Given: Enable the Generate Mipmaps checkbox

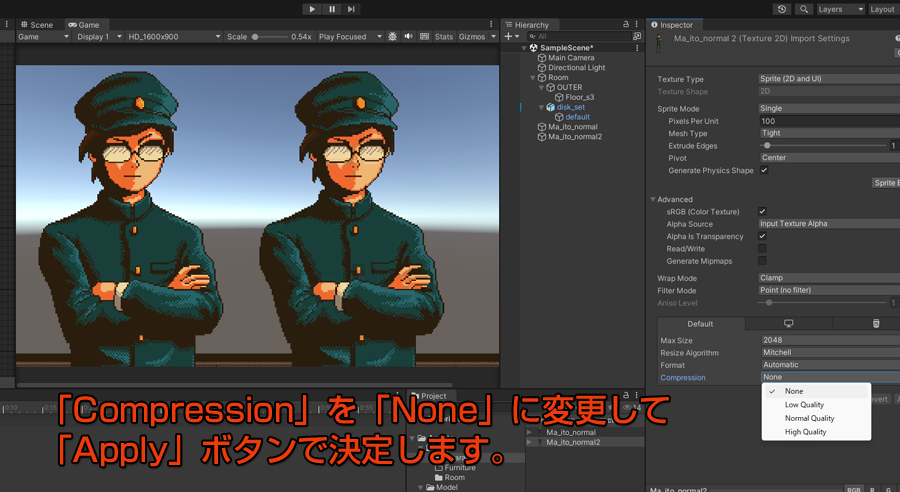Looking at the screenshot, I should point(763,261).
